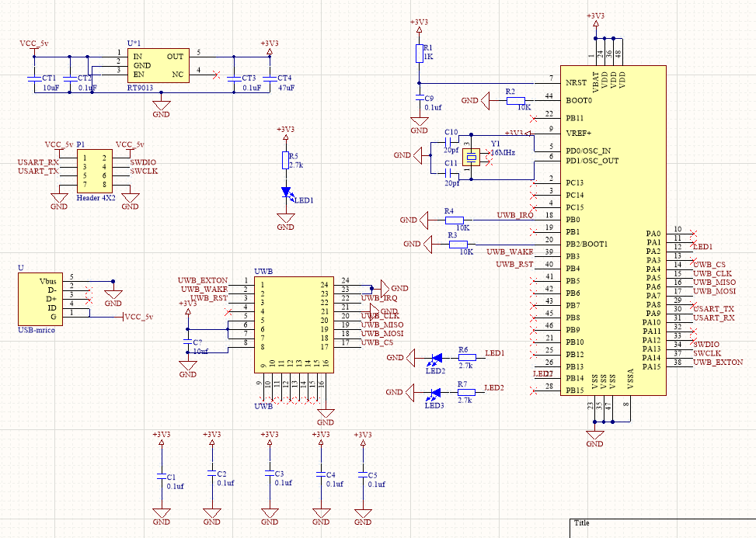Click the VCC_5v net label beside USB connector
The width and height of the screenshot is (756, 538).
coord(139,317)
